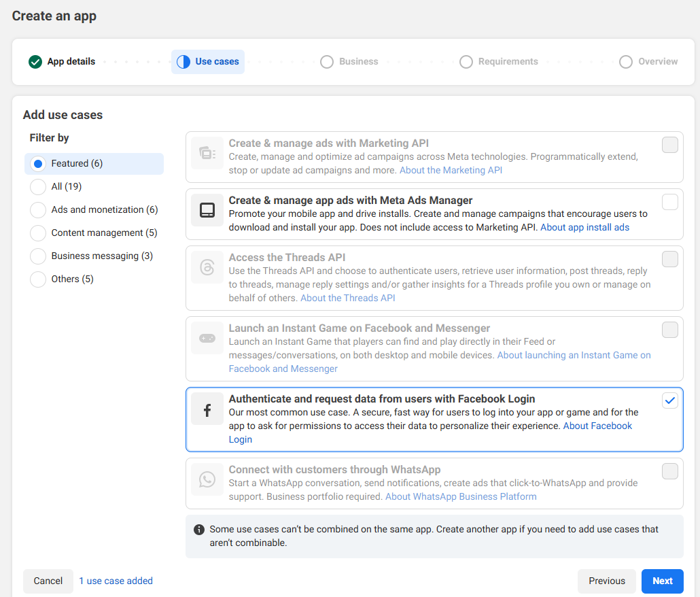This screenshot has width=700, height=597.
Task: Click 'Create & manage ads with Marketing API' title
Action: click(x=328, y=143)
